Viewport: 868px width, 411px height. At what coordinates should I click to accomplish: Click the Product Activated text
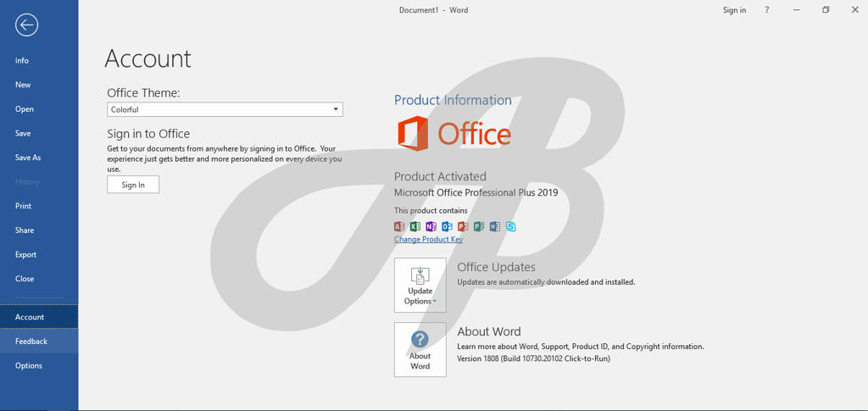point(440,176)
